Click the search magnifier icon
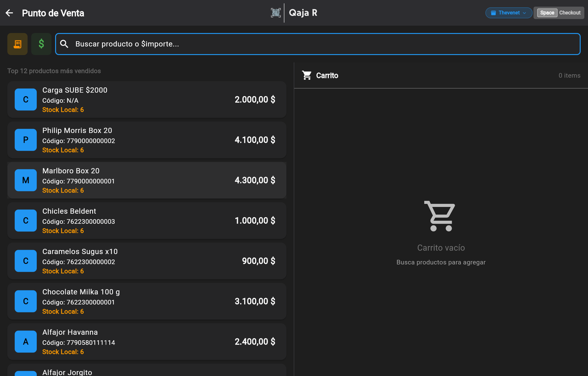The image size is (588, 376). coord(65,44)
